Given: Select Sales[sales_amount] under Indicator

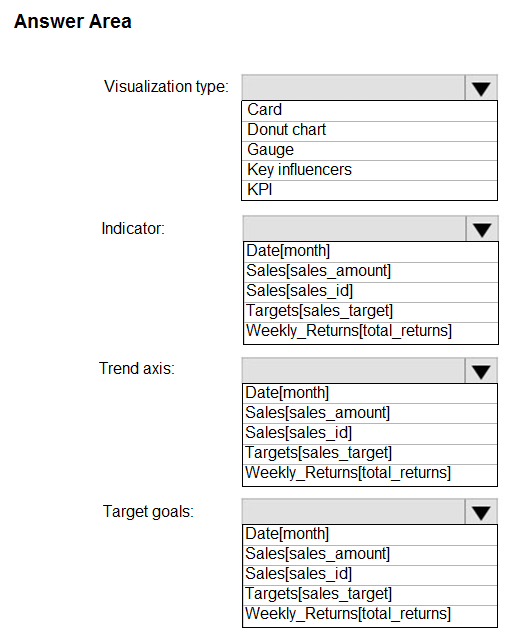Looking at the screenshot, I should 370,271.
